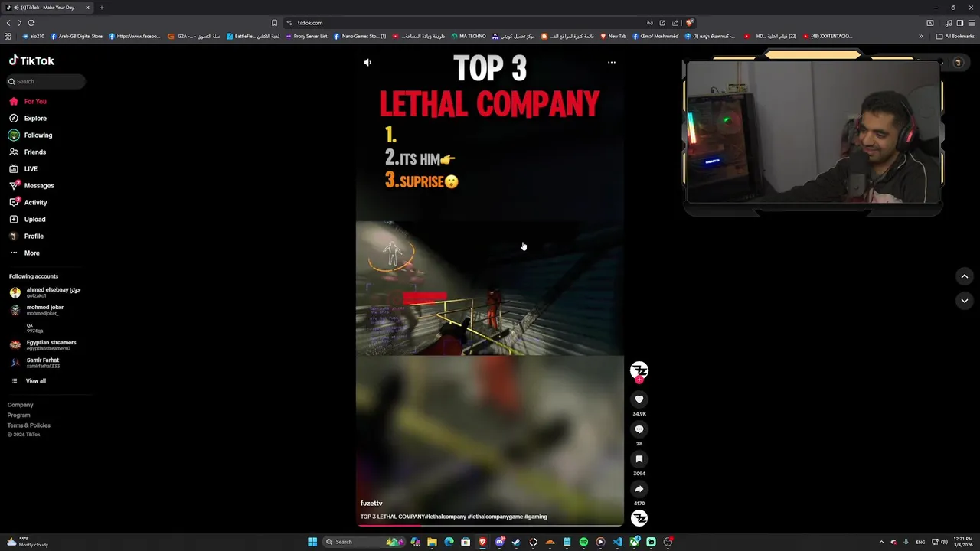Open the All Bookmarks folder
980x551 pixels.
click(x=955, y=36)
